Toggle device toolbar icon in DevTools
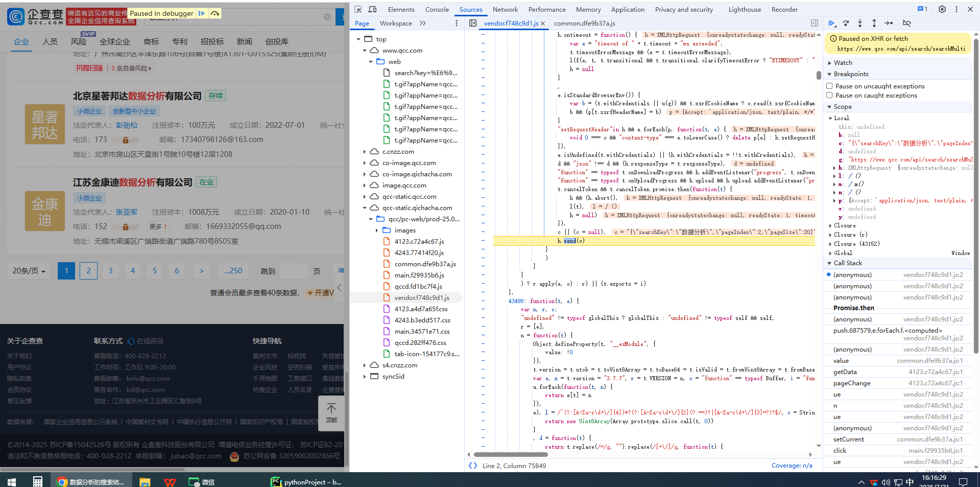This screenshot has height=487, width=980. coord(372,9)
